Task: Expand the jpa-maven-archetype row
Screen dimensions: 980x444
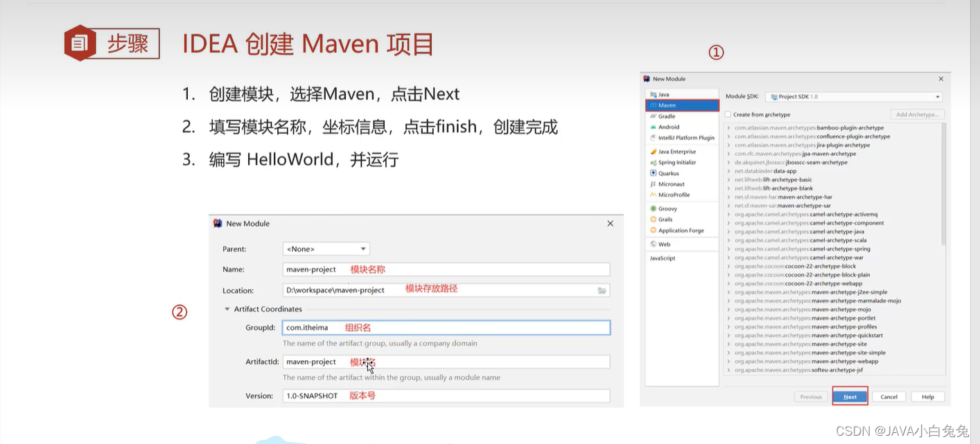Action: pos(729,154)
